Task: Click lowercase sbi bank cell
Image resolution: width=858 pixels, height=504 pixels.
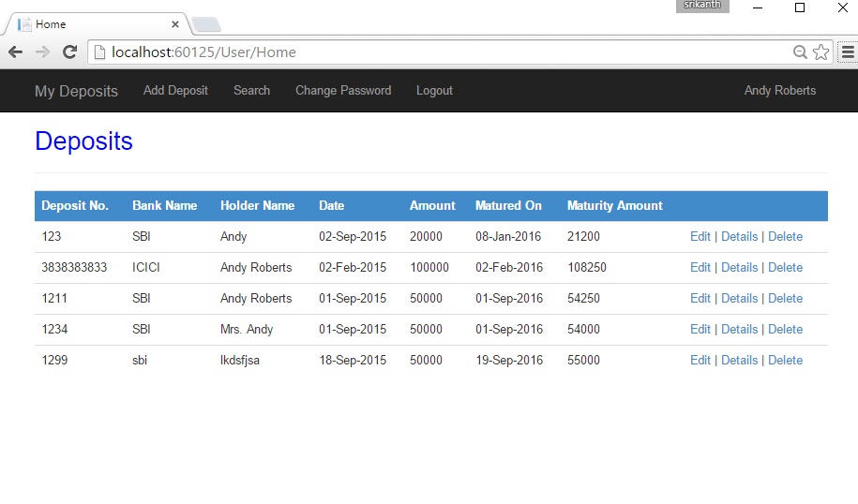Action: tap(140, 360)
